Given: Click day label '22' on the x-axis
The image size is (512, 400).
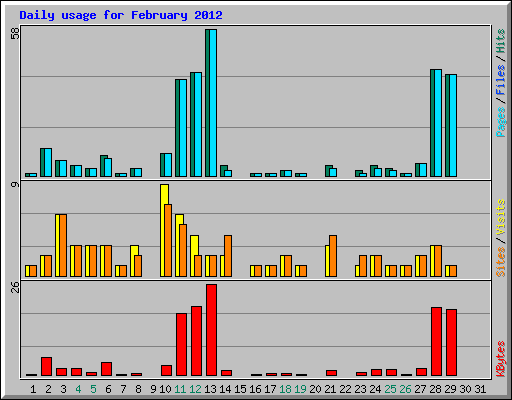Looking at the screenshot, I should point(345,389).
